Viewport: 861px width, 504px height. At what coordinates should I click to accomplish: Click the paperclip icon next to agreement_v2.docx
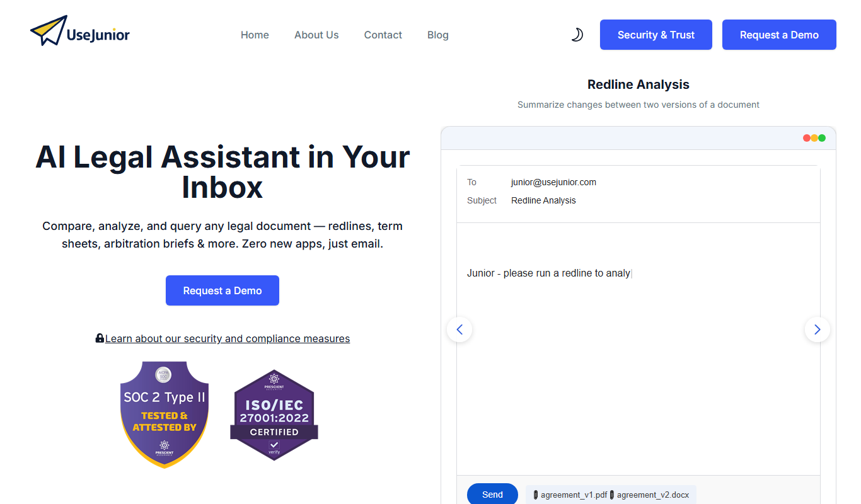(x=612, y=495)
